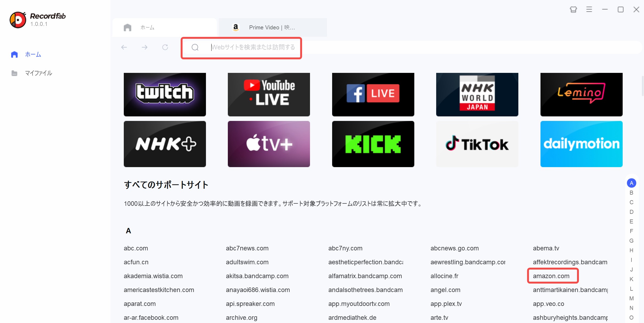Click the browser back arrow

[x=124, y=47]
